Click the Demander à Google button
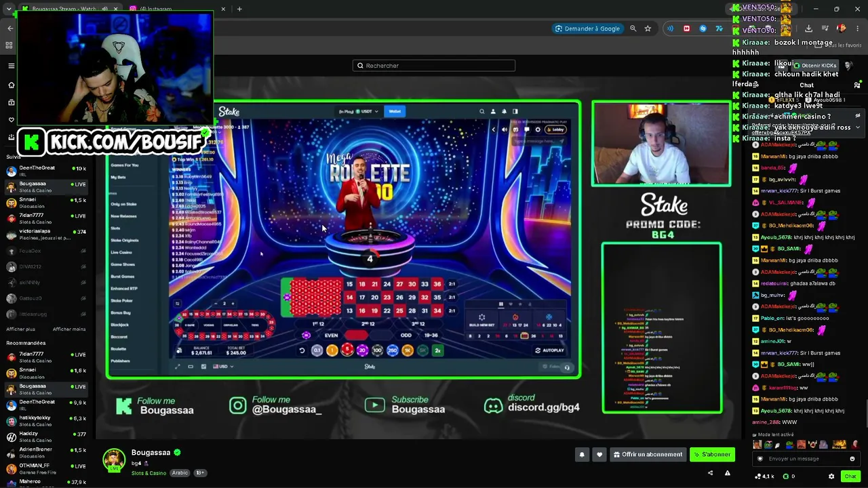This screenshot has height=488, width=868. tap(587, 28)
